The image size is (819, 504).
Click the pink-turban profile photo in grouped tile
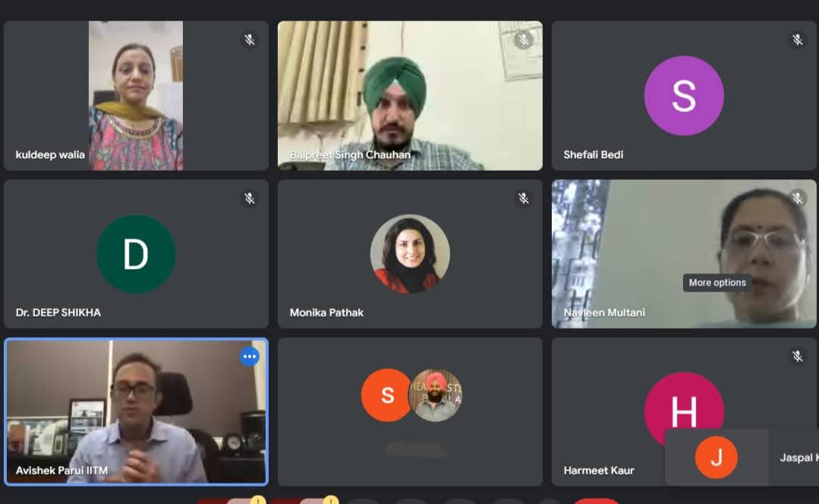pos(436,395)
